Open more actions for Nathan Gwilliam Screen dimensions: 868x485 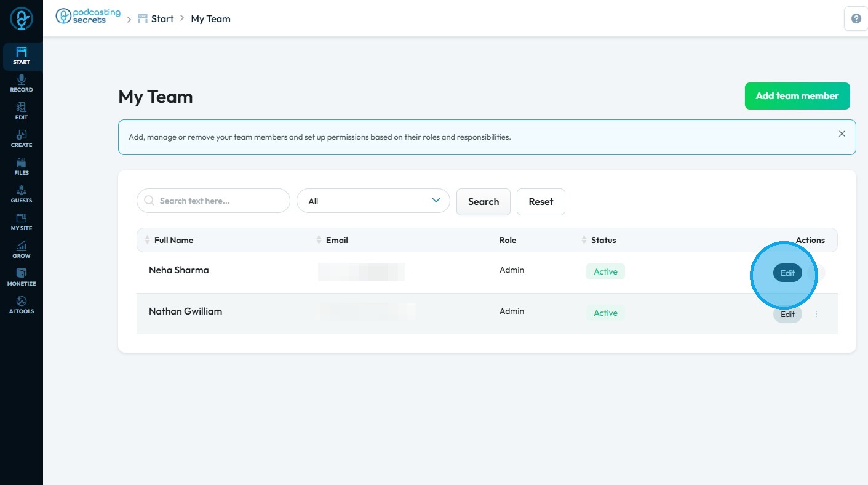[x=816, y=314]
